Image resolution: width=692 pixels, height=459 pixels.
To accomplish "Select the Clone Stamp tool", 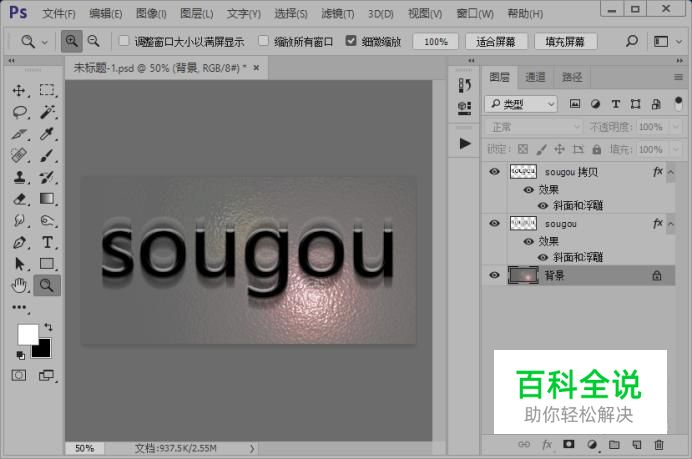I will 19,177.
